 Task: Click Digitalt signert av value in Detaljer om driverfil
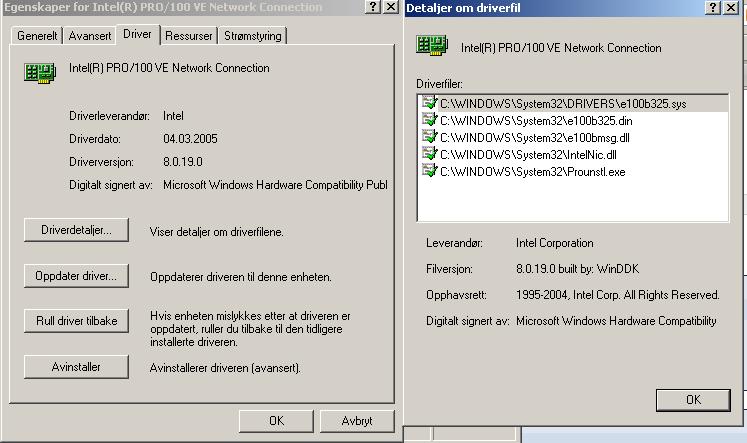point(616,321)
